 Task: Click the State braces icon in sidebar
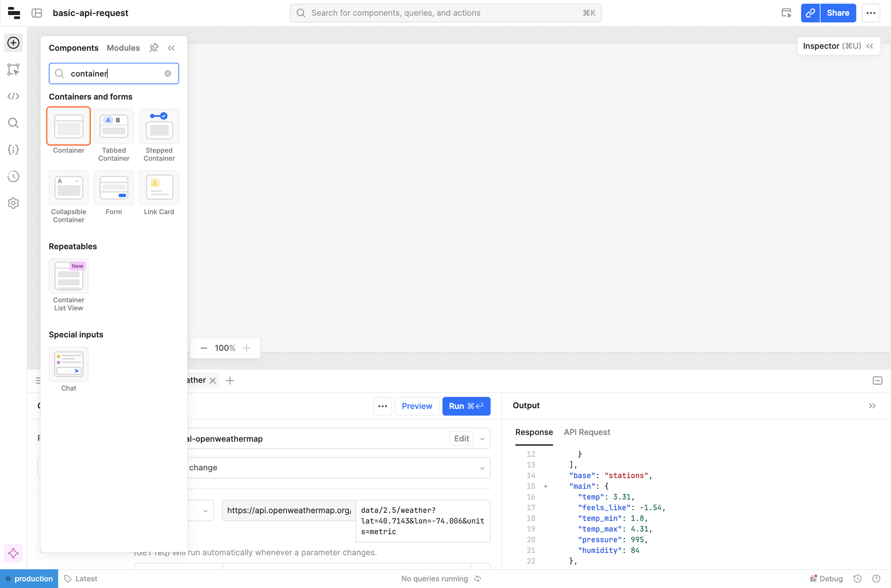coord(13,150)
